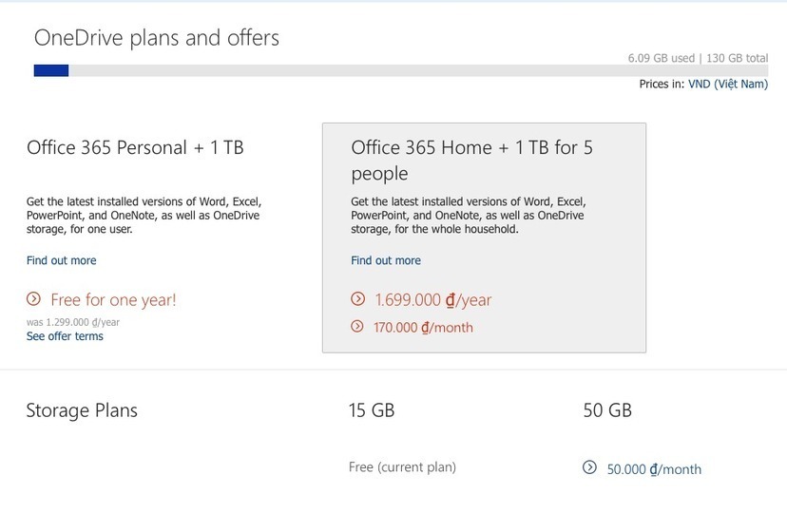This screenshot has width=787, height=532.
Task: Click the Storage Plans heading
Action: click(82, 410)
